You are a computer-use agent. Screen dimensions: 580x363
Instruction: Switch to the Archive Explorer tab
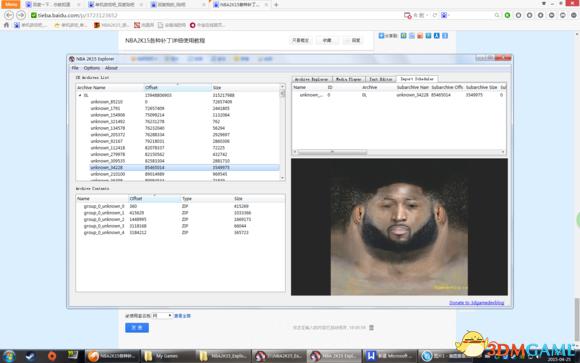pyautogui.click(x=311, y=79)
